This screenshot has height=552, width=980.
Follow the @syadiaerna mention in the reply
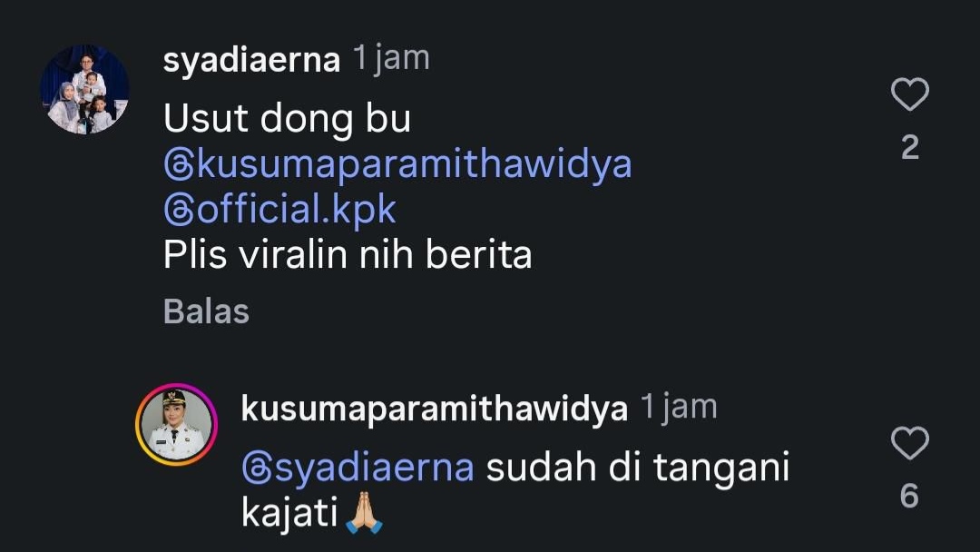358,468
